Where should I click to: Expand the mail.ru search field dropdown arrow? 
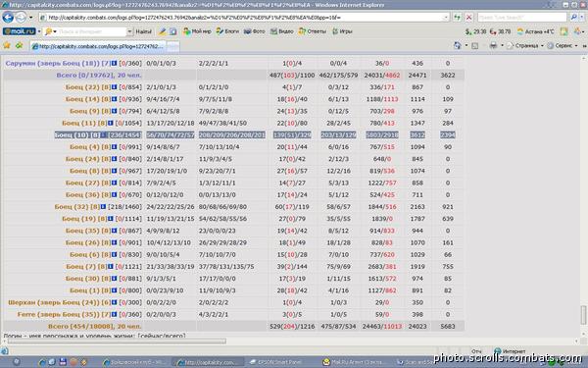129,32
